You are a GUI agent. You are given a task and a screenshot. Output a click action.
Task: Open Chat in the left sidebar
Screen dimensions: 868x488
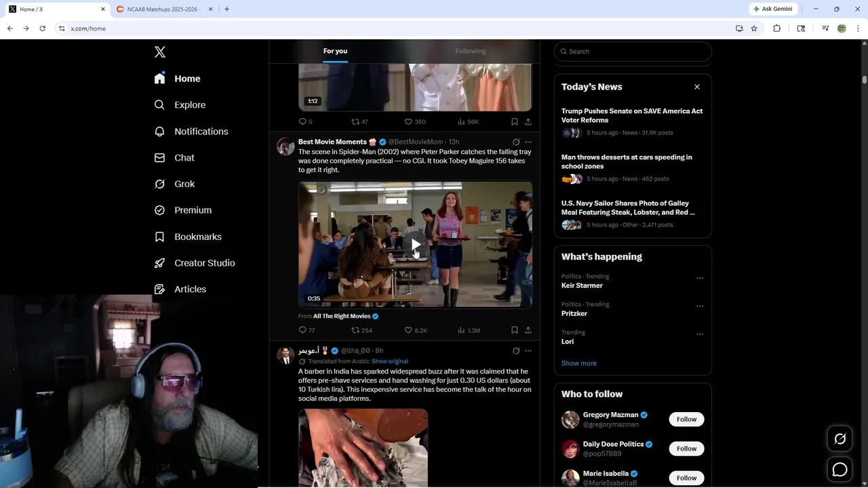coord(174,158)
